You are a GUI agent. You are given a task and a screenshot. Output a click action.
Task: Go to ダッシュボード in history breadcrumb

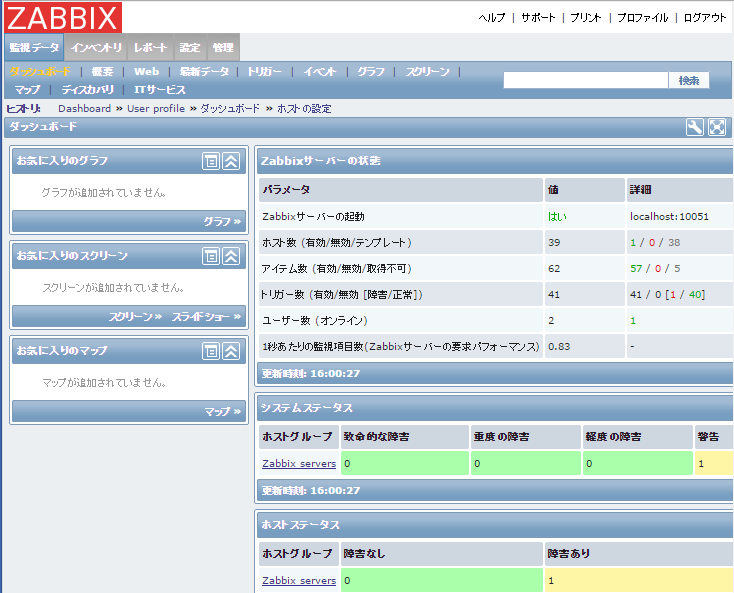(x=230, y=109)
